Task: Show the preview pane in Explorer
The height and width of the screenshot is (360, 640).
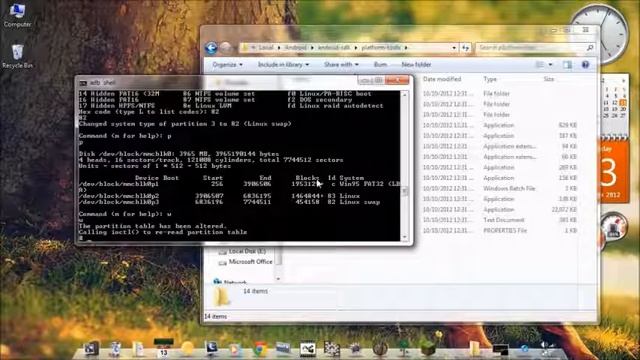Action: tap(567, 64)
